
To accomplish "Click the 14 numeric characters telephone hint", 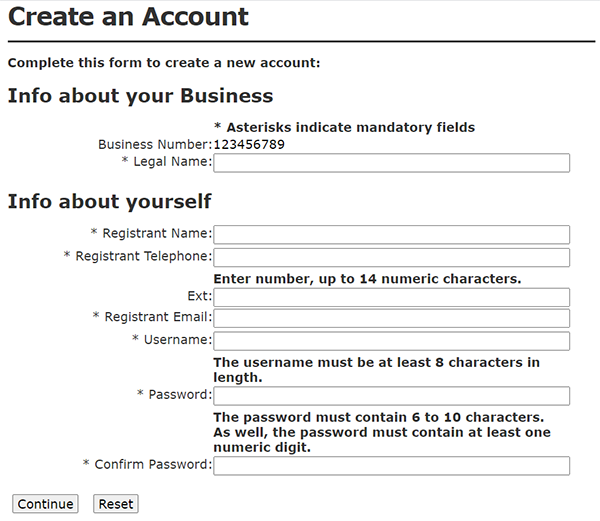I will (367, 279).
